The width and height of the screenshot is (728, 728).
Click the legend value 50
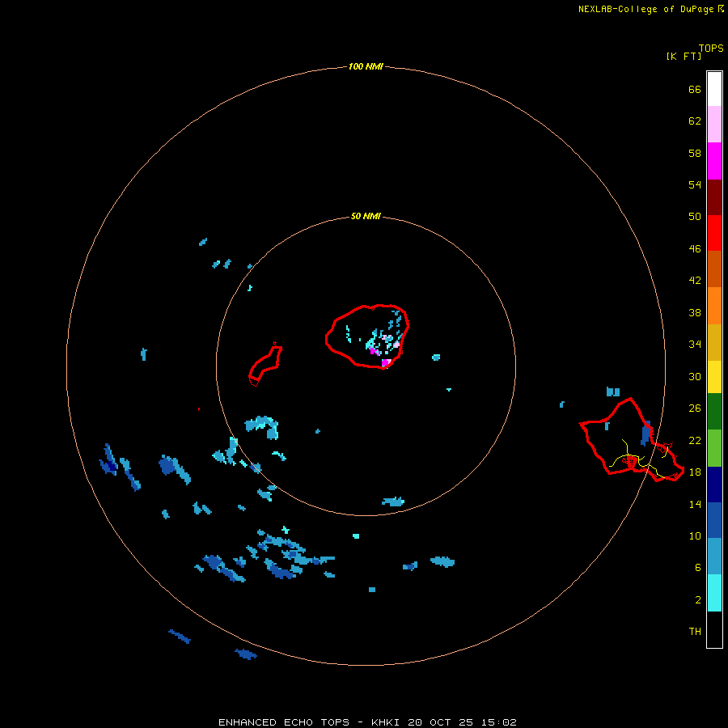coord(695,216)
